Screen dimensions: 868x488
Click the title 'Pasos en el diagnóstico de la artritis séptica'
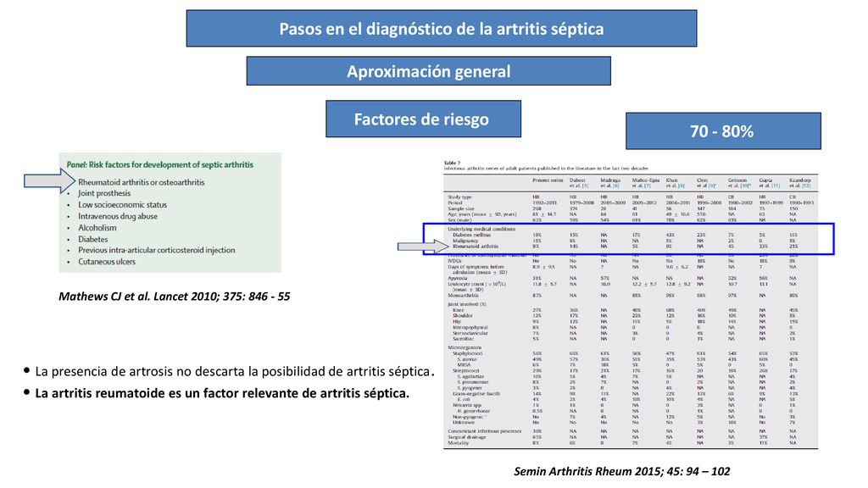[x=441, y=28]
